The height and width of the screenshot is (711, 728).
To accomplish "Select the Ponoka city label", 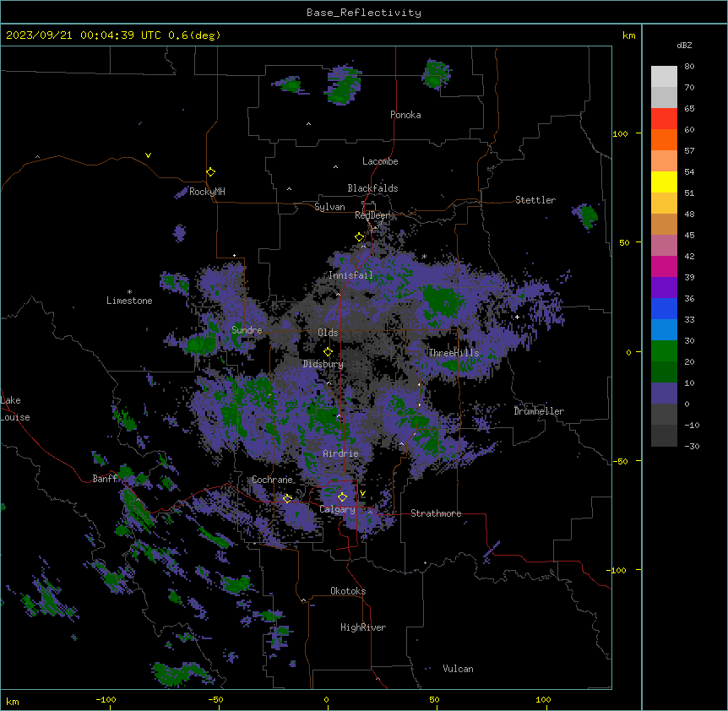I will (405, 115).
